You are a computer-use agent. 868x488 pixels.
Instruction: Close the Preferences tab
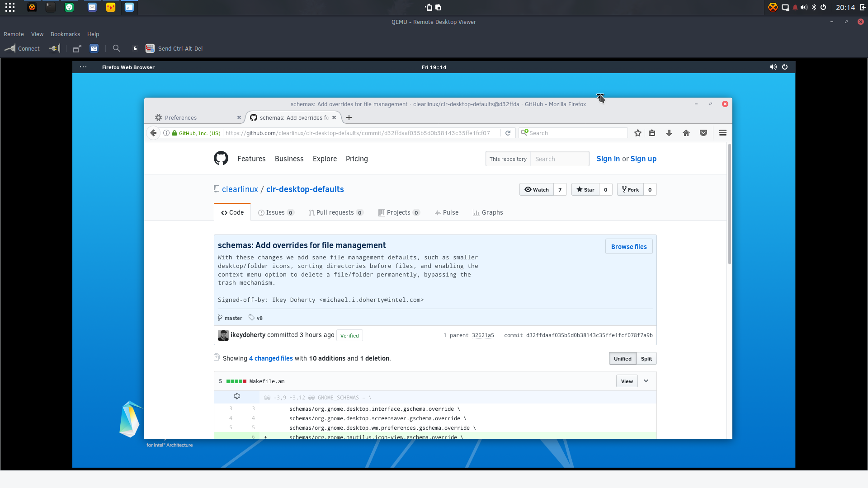(239, 117)
